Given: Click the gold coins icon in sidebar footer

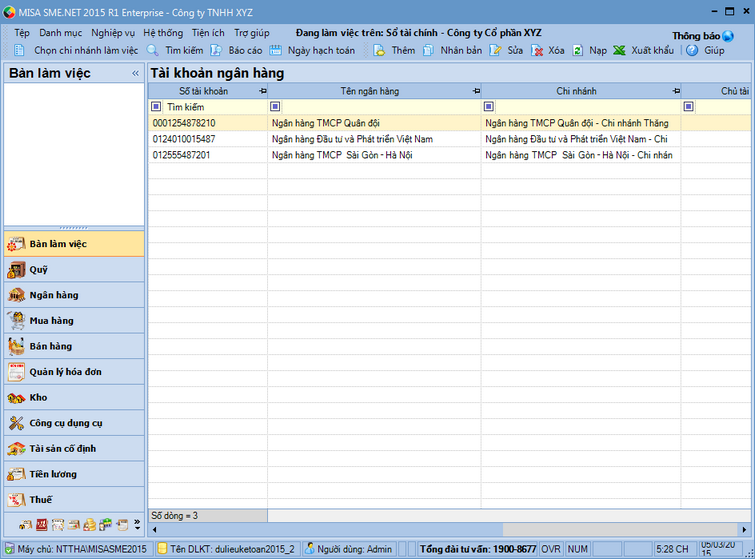Looking at the screenshot, I should 90,524.
